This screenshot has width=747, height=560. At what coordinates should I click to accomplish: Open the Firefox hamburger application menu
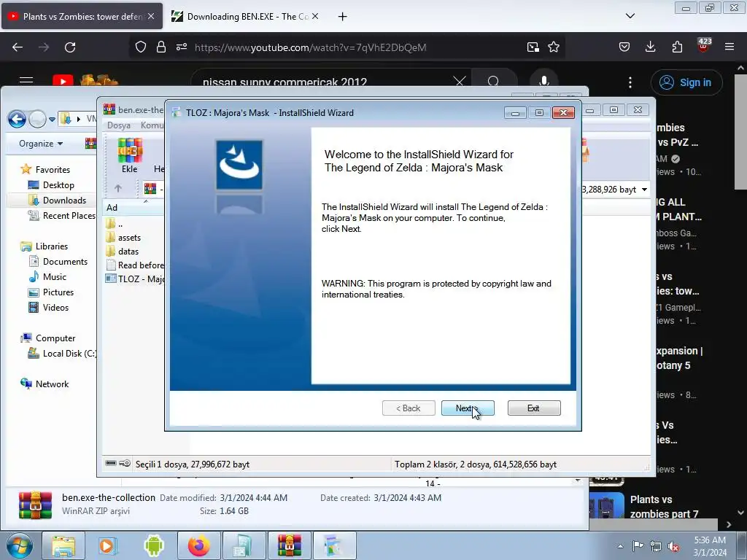729,47
